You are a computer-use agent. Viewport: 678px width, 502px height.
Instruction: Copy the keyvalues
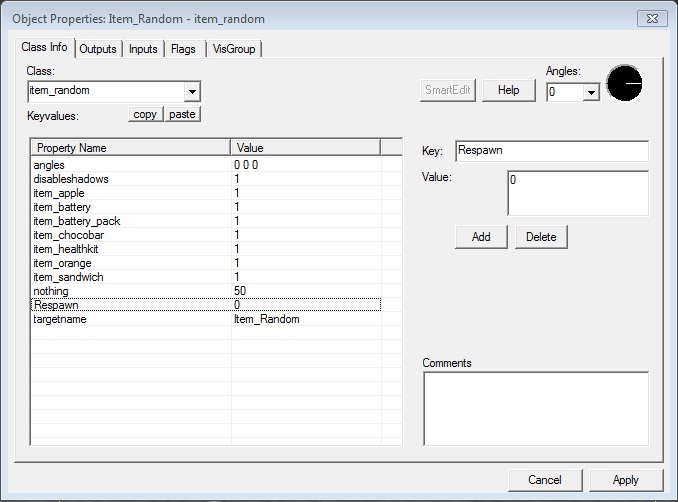(145, 114)
